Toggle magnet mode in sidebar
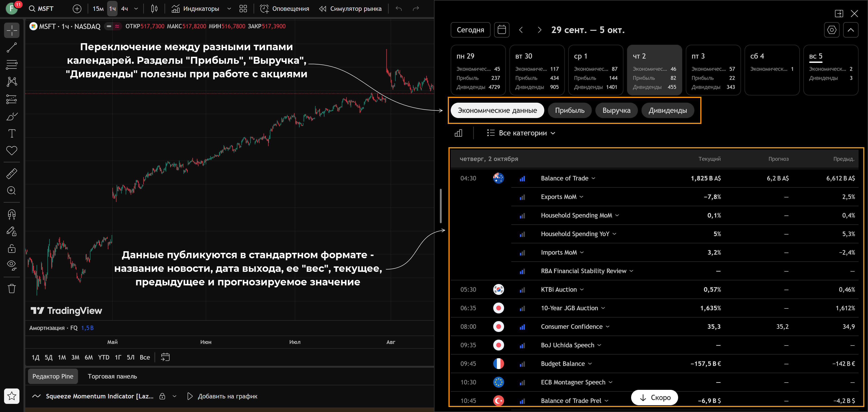This screenshot has height=412, width=868. (12, 214)
